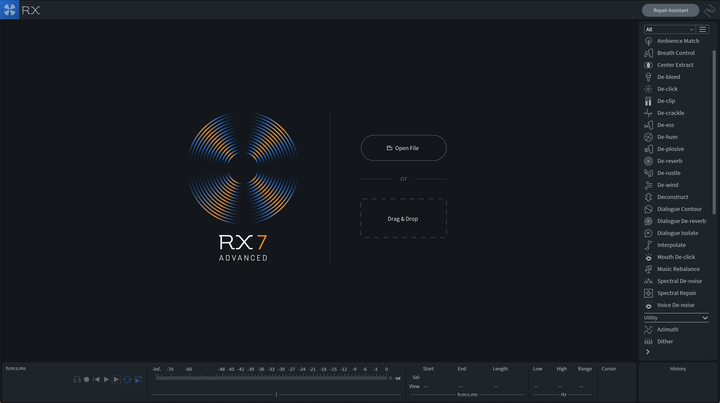
Task: Open the Ambience Match module
Action: tap(676, 41)
